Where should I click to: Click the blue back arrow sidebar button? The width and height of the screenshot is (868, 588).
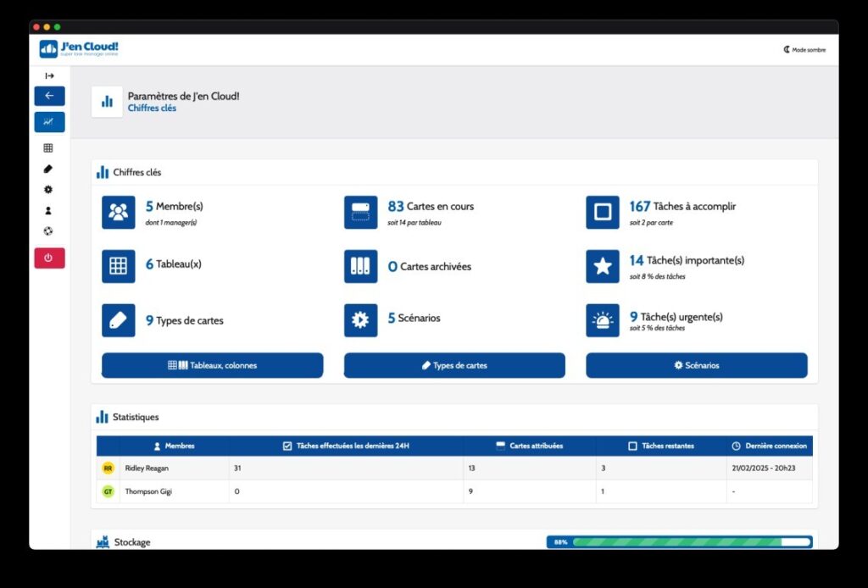49,96
